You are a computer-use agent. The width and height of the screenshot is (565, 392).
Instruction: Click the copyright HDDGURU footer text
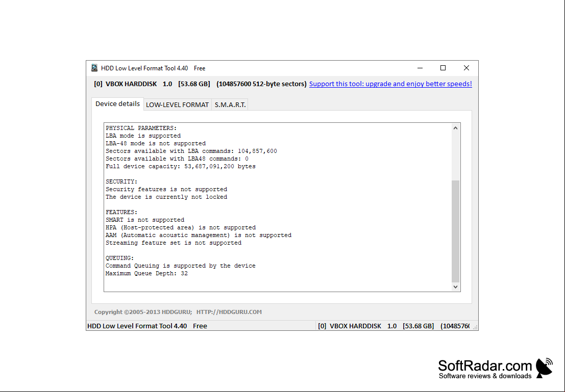pos(178,312)
